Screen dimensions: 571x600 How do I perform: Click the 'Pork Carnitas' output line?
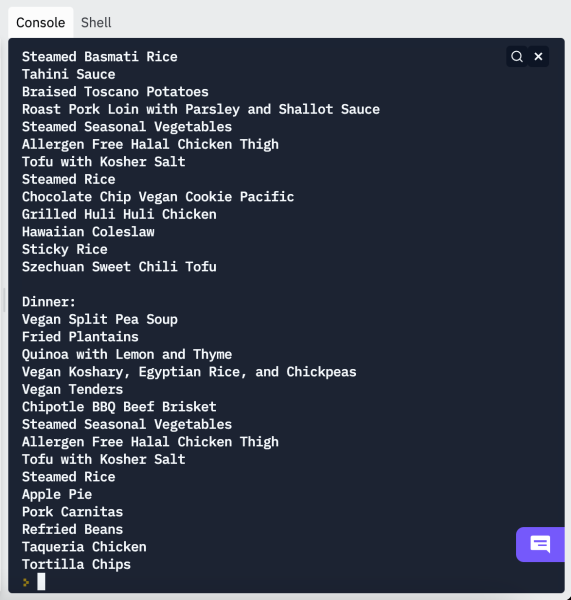coord(73,512)
